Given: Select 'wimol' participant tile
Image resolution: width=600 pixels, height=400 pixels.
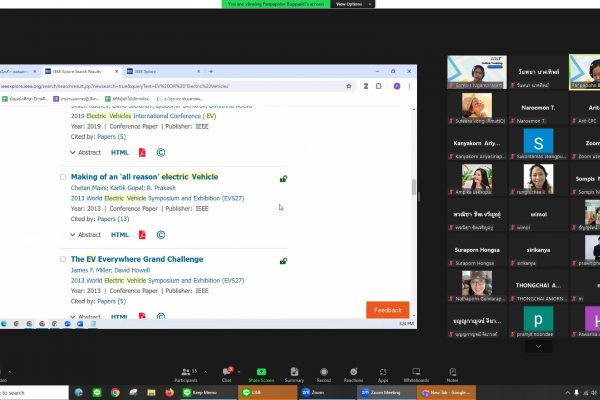Looking at the screenshot, I should tap(538, 214).
